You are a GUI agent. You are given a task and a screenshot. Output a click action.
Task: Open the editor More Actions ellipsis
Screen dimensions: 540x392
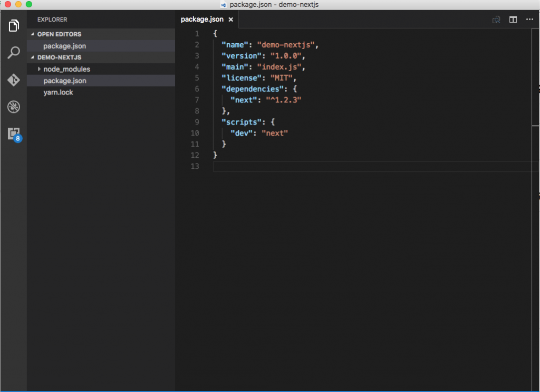(530, 19)
